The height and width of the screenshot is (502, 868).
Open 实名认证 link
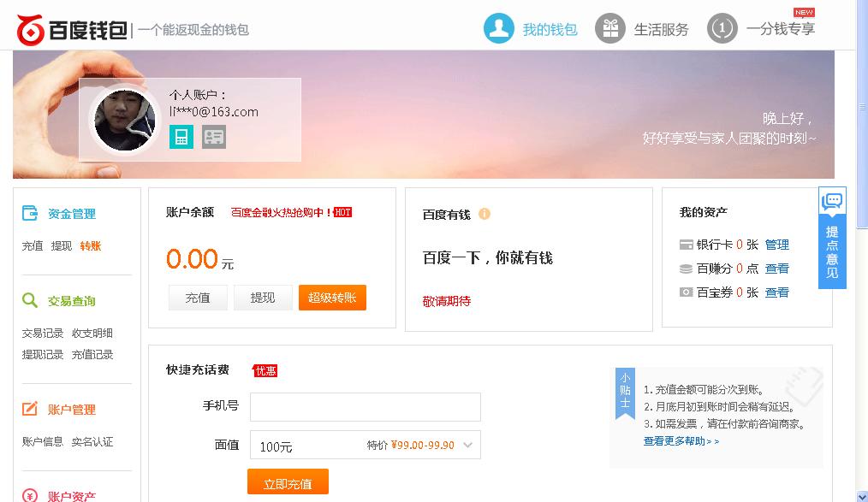pos(92,441)
